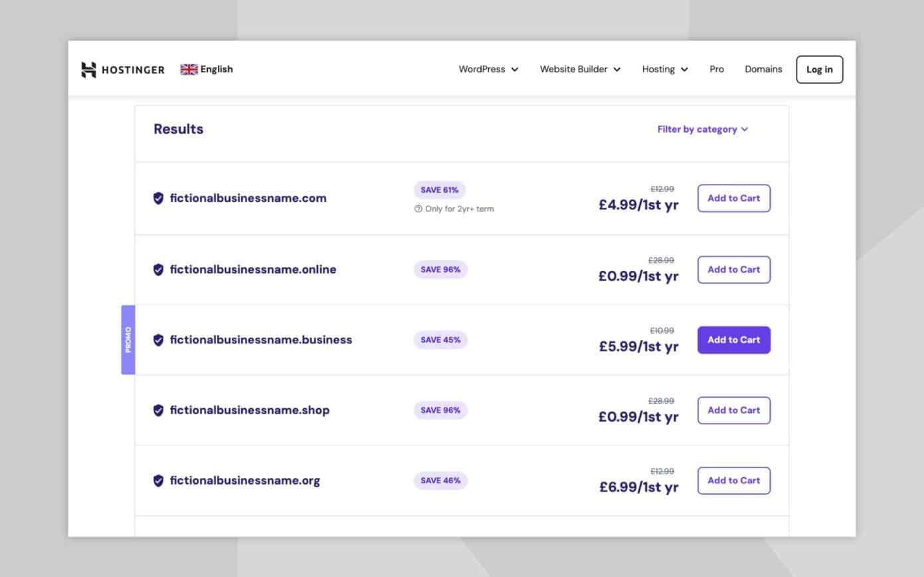924x577 pixels.
Task: Select the fictionalbusinessname.org domain name
Action: [x=245, y=481]
